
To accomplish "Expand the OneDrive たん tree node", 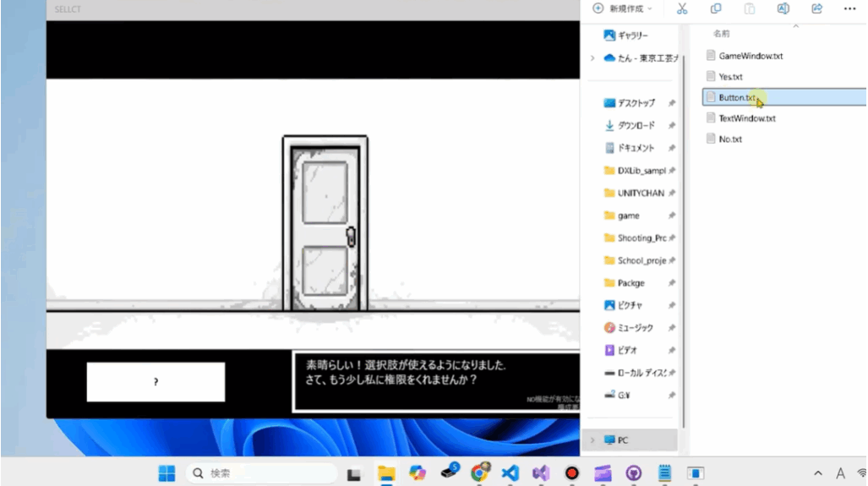I will [592, 58].
